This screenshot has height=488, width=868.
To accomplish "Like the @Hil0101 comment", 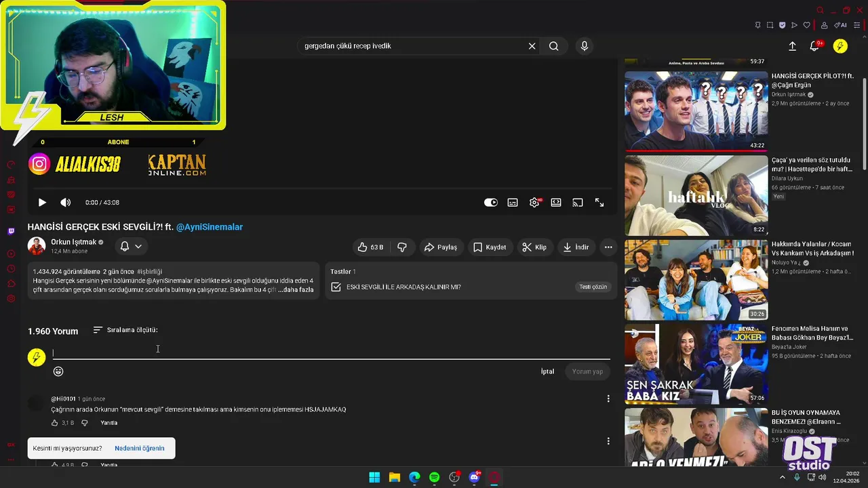I will [55, 423].
